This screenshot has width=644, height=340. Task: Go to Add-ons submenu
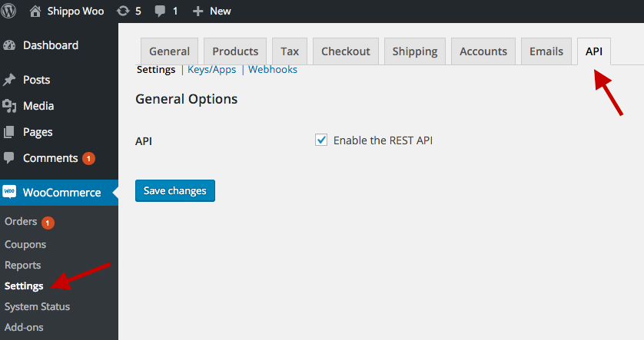pyautogui.click(x=24, y=327)
